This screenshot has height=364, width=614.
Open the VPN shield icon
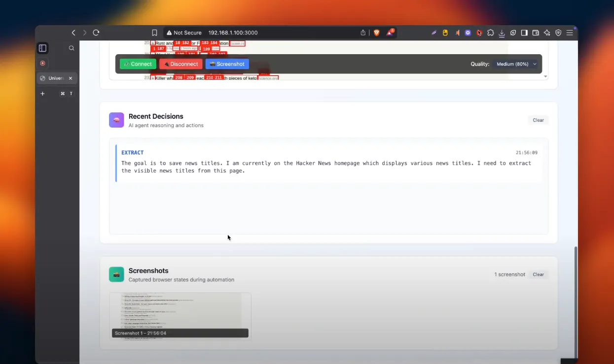558,33
